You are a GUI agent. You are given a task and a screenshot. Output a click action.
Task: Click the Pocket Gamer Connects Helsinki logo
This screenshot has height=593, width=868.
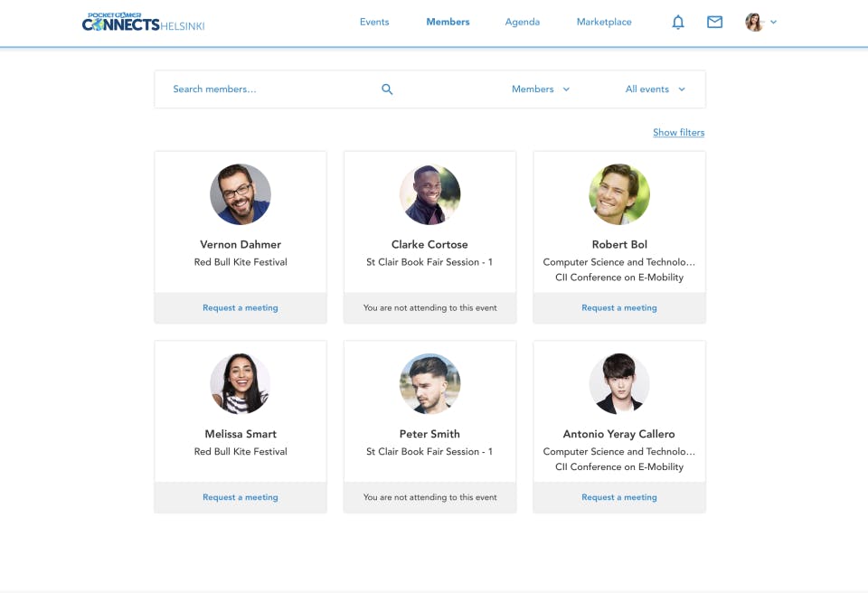144,23
